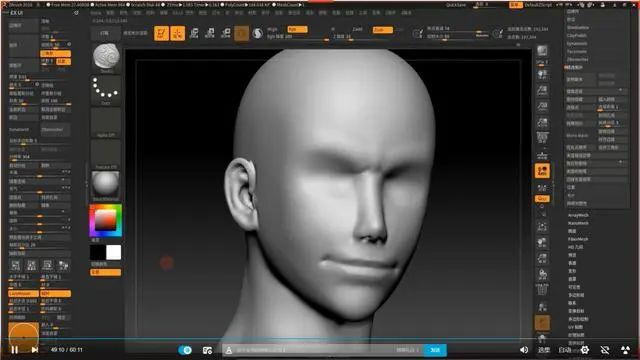Select the Scale transform icon

point(209,33)
